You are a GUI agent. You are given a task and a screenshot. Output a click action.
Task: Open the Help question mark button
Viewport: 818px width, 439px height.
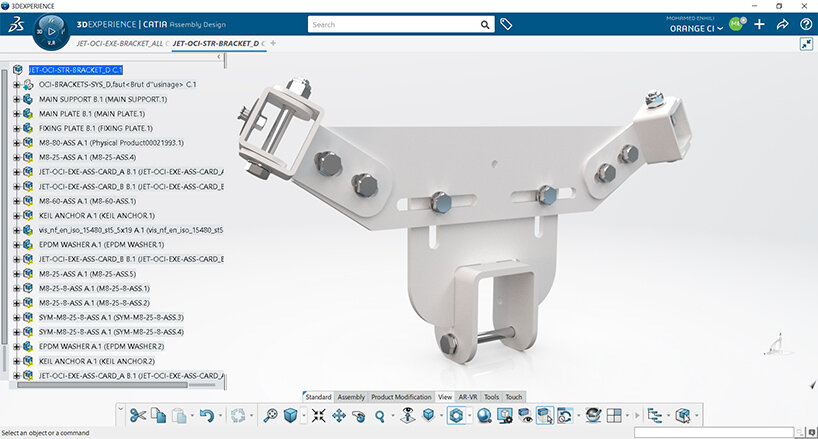(804, 24)
